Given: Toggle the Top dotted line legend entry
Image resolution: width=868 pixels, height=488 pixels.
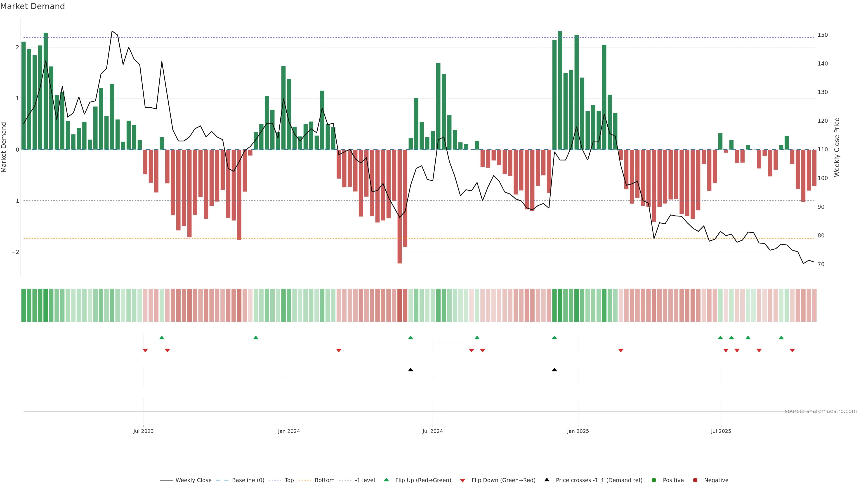Looking at the screenshot, I should pyautogui.click(x=289, y=480).
